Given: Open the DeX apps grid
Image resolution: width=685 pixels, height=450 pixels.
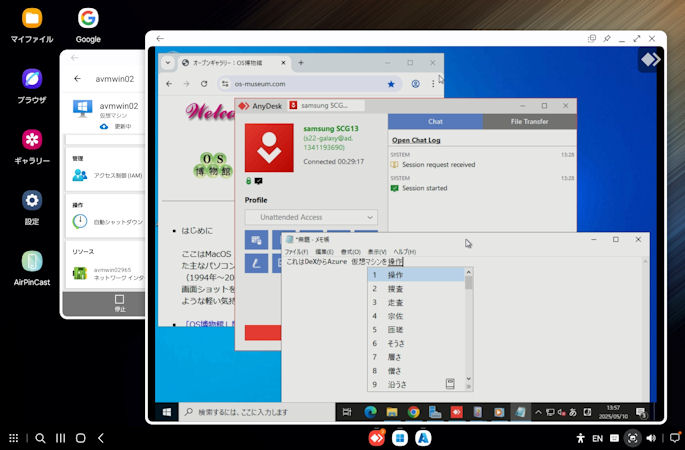Looking at the screenshot, I should coord(14,438).
